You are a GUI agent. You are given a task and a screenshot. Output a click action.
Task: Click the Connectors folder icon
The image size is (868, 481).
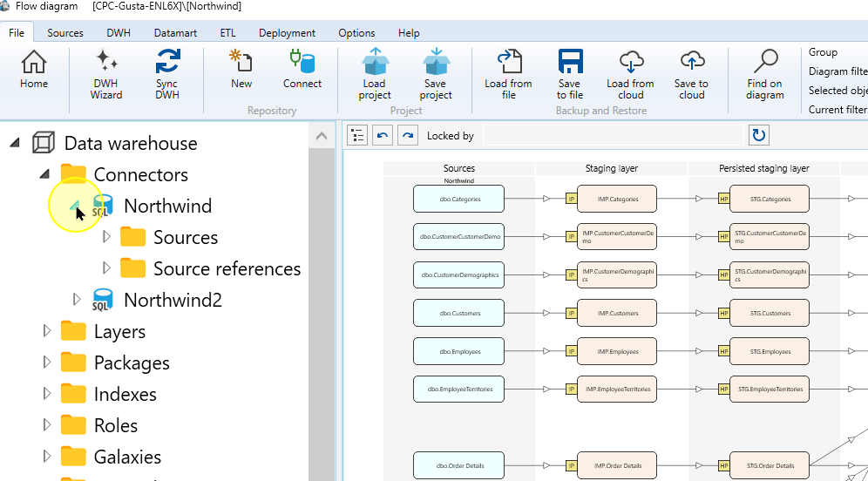[x=73, y=174]
